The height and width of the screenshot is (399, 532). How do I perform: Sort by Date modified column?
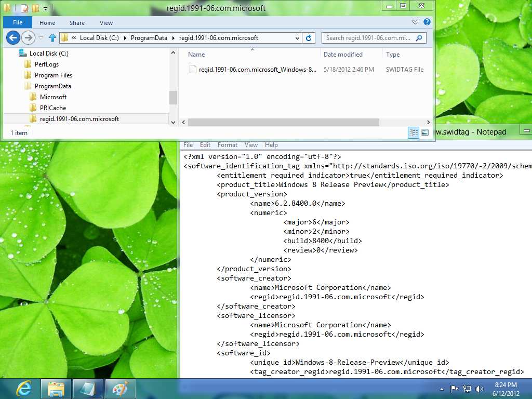pyautogui.click(x=343, y=54)
